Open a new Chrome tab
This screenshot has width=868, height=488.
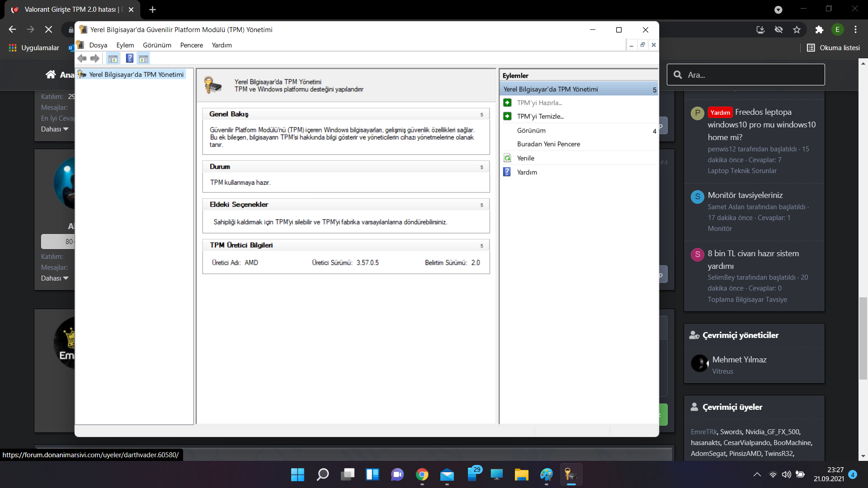[152, 9]
